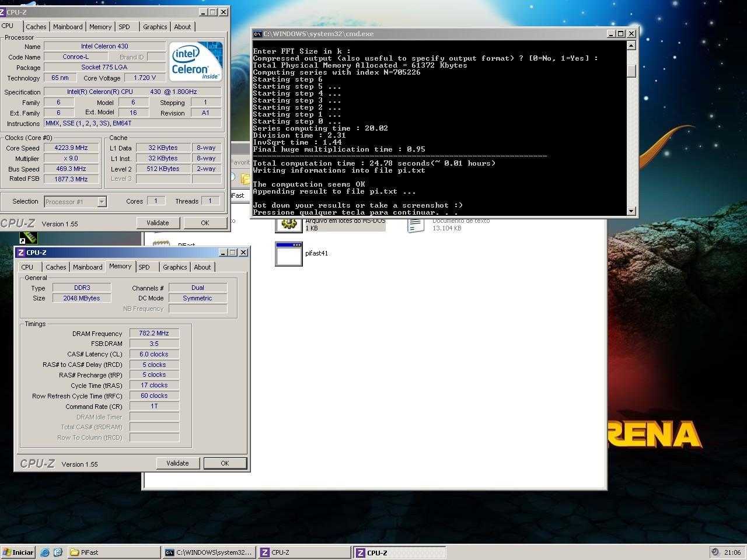Click the top CPU-Z title bar Z icon
The image size is (747, 560).
2,12
